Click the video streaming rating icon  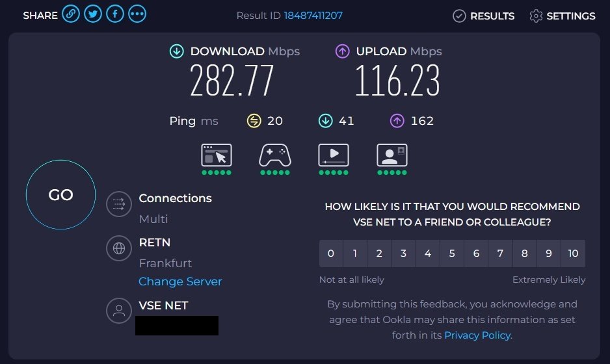pos(334,155)
